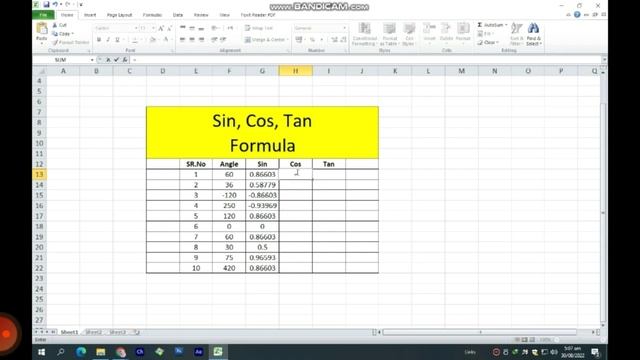Click the Paste icon in Clipboard group
Screen dimensions: 640x360
(x=42, y=29)
